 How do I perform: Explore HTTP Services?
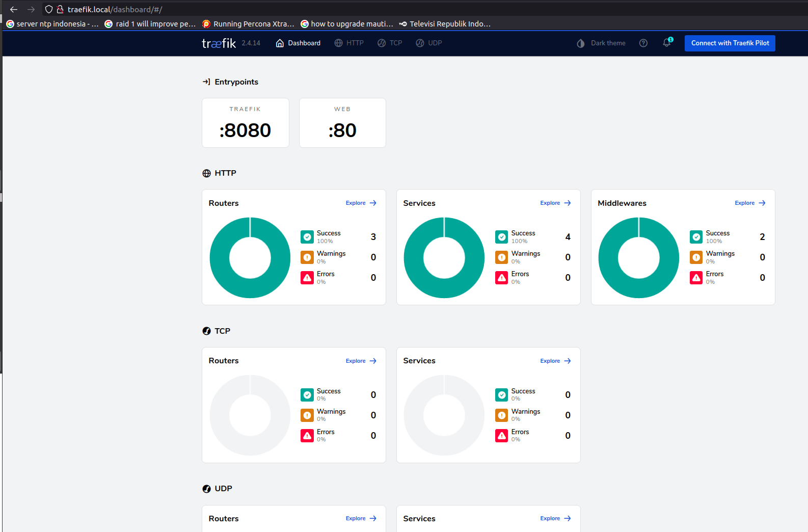click(x=556, y=203)
